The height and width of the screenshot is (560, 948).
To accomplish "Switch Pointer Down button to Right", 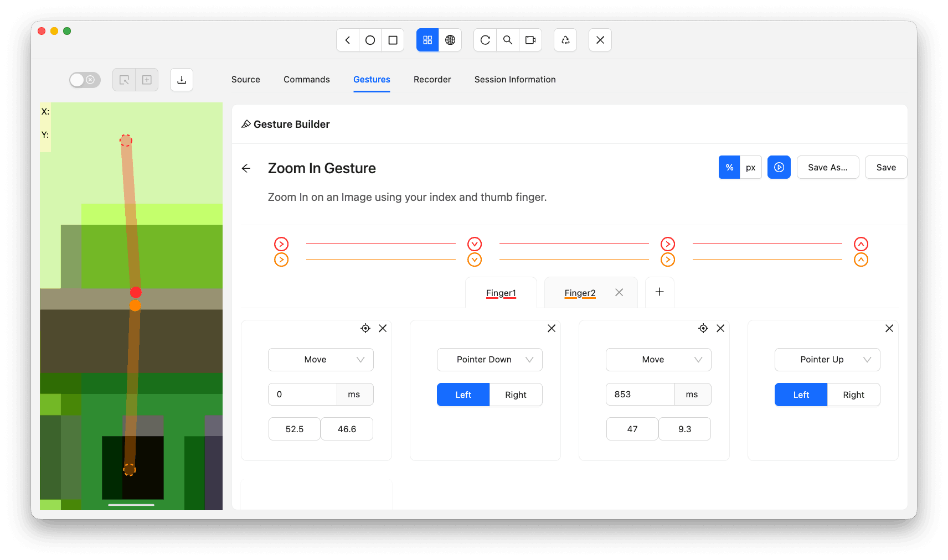I will pos(516,395).
